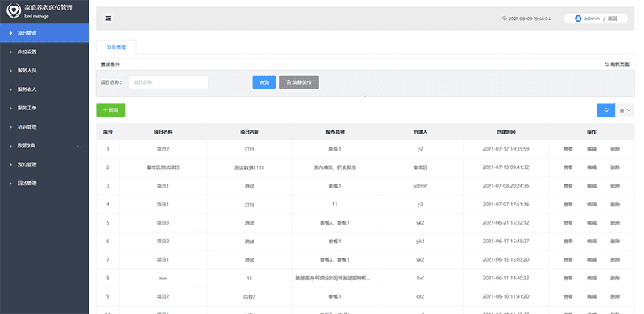
Task: Click the 项目名称 column header
Action: point(163,132)
